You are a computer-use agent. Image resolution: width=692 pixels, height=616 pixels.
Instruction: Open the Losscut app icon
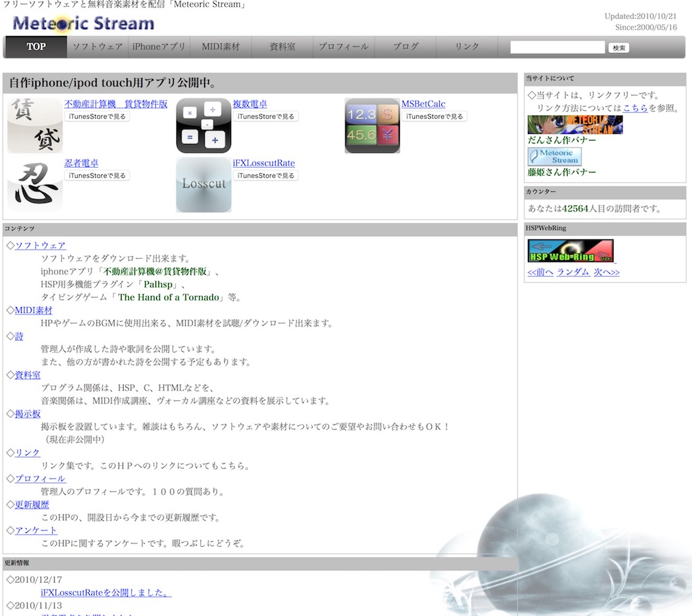[203, 185]
